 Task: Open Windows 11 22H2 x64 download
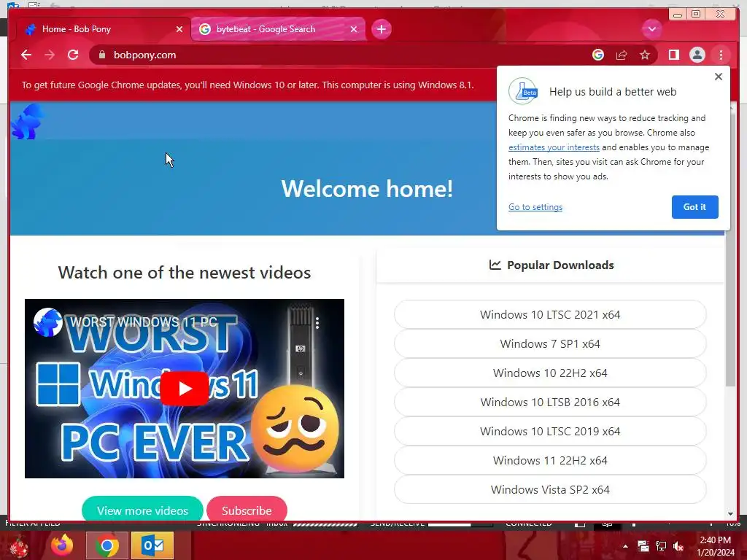(550, 460)
